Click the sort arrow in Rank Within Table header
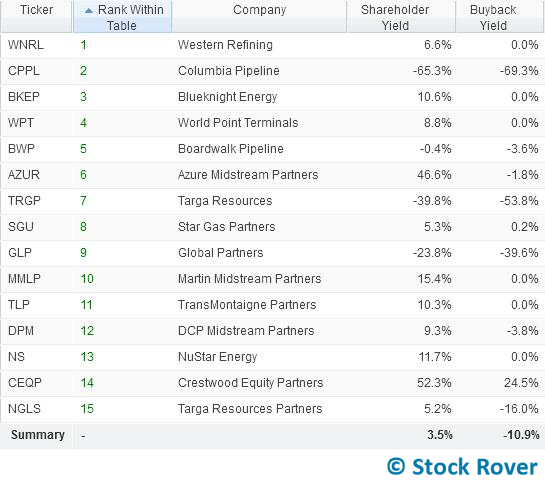 (x=89, y=11)
